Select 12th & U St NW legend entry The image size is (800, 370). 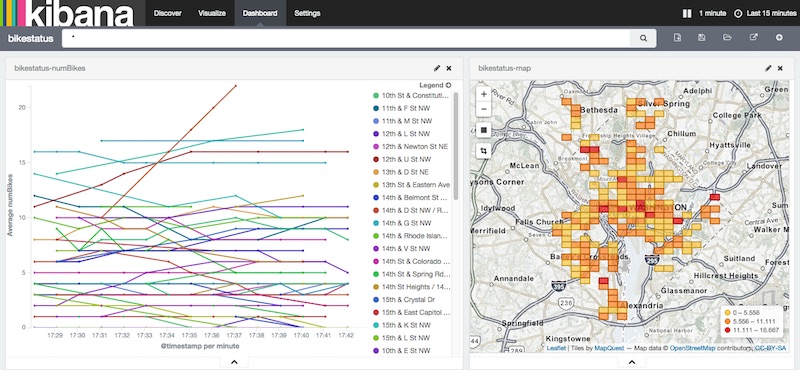(x=407, y=159)
